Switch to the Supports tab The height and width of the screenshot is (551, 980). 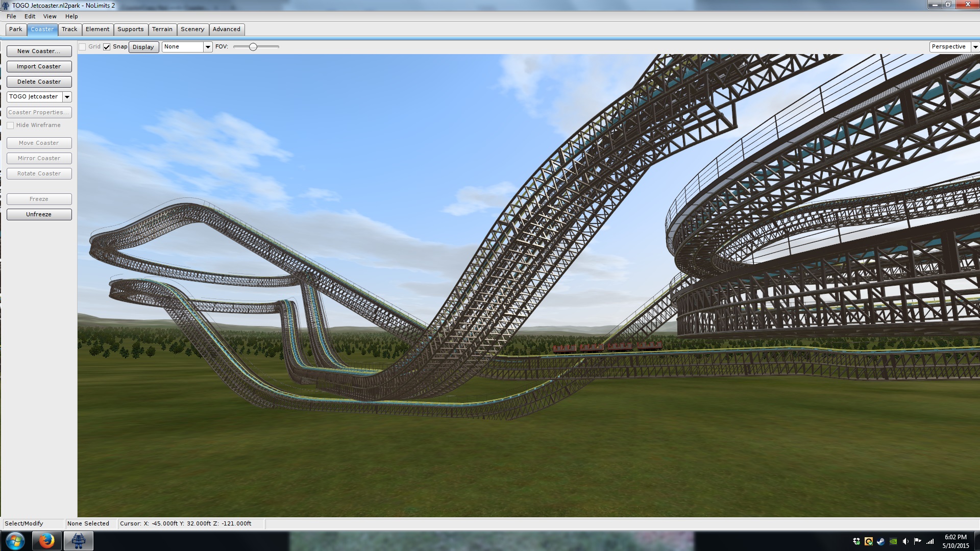[130, 29]
